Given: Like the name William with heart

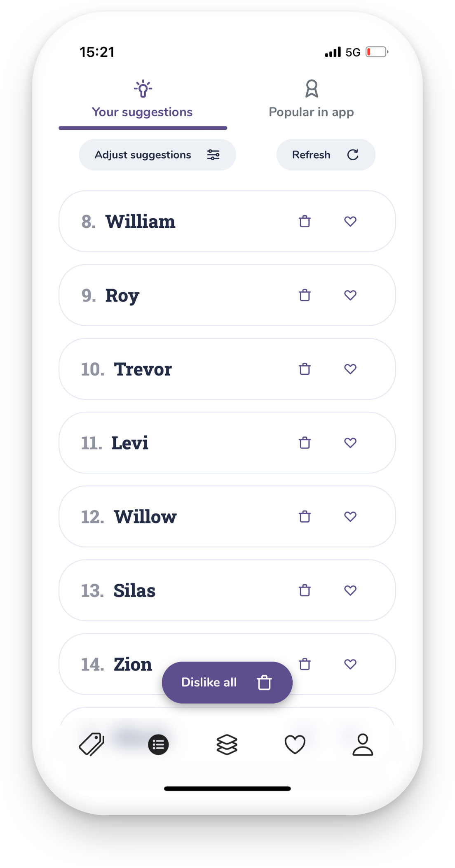Looking at the screenshot, I should click(x=350, y=222).
